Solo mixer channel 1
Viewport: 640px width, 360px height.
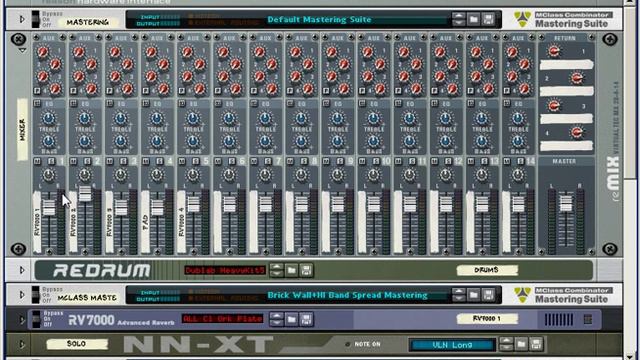[x=51, y=162]
